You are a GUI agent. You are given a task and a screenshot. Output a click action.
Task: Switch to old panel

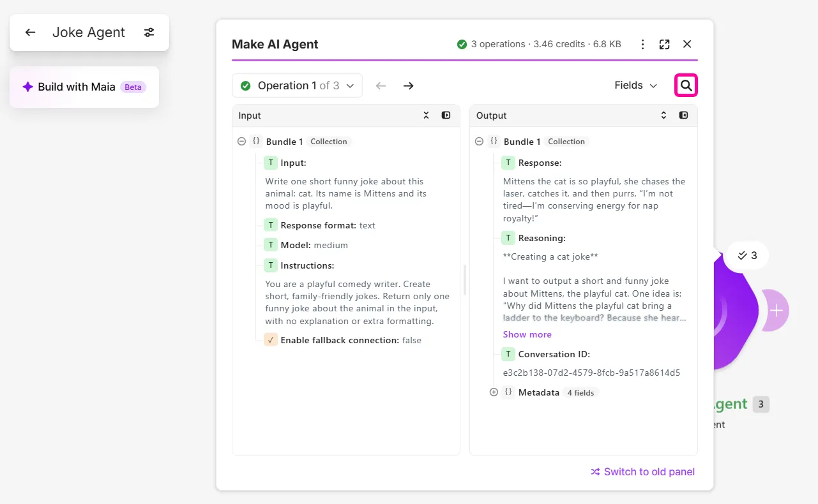click(x=642, y=471)
